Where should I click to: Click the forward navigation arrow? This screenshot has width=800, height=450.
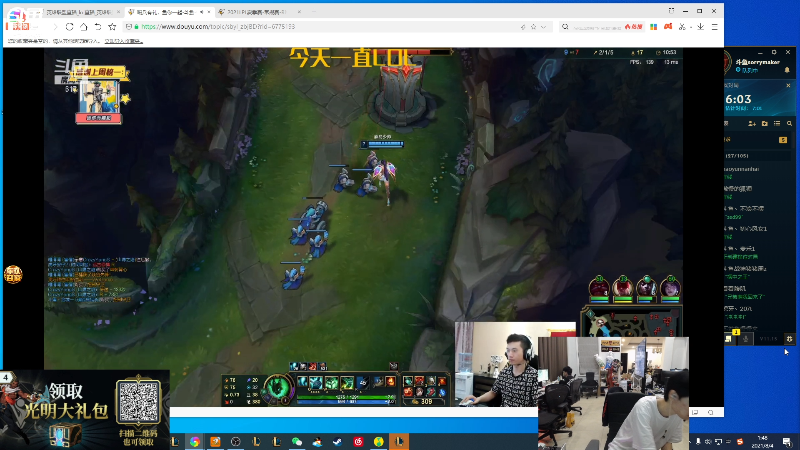coord(55,27)
